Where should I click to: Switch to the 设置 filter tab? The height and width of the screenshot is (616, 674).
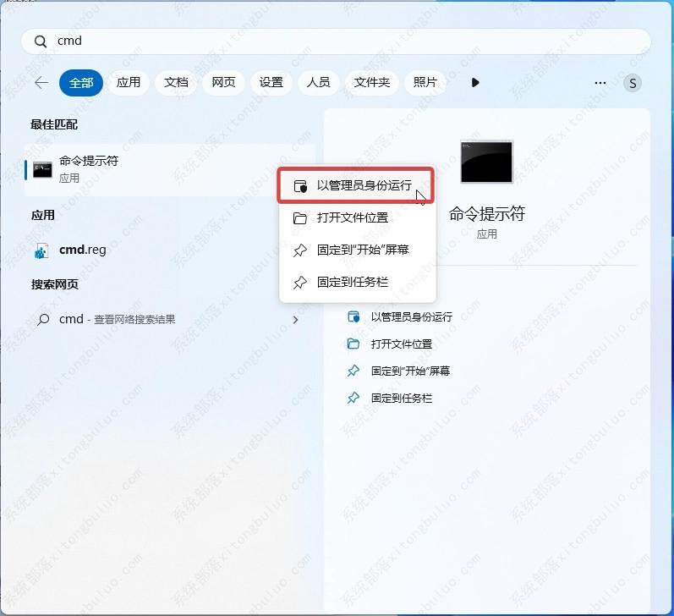point(271,83)
